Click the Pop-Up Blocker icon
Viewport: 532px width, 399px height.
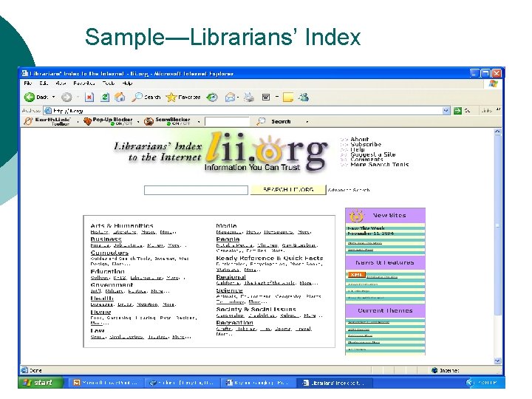tap(88, 121)
